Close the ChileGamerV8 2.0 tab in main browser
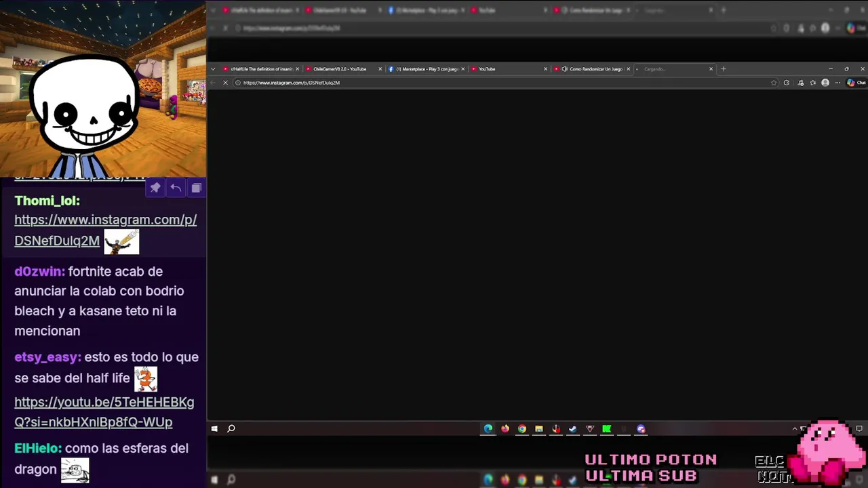 click(380, 68)
